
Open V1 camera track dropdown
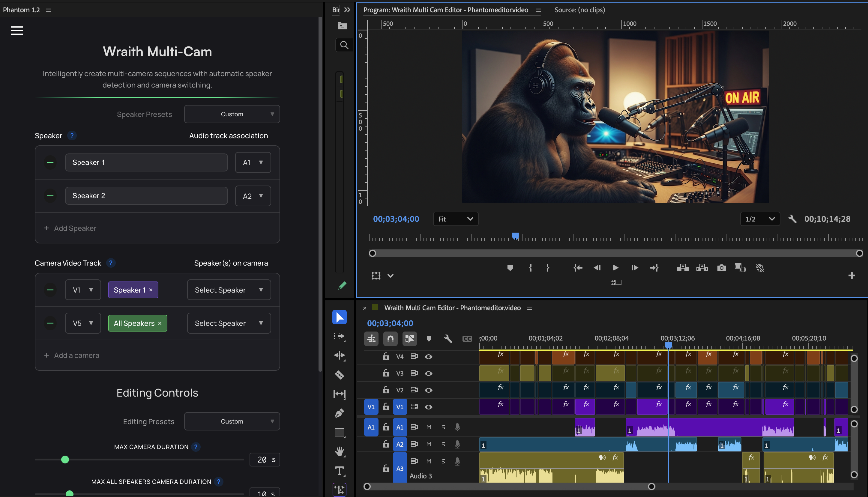83,290
